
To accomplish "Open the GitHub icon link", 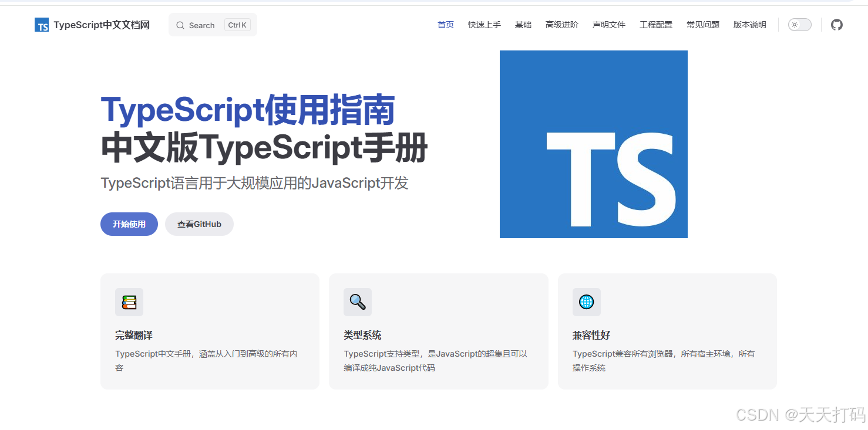I will (837, 25).
